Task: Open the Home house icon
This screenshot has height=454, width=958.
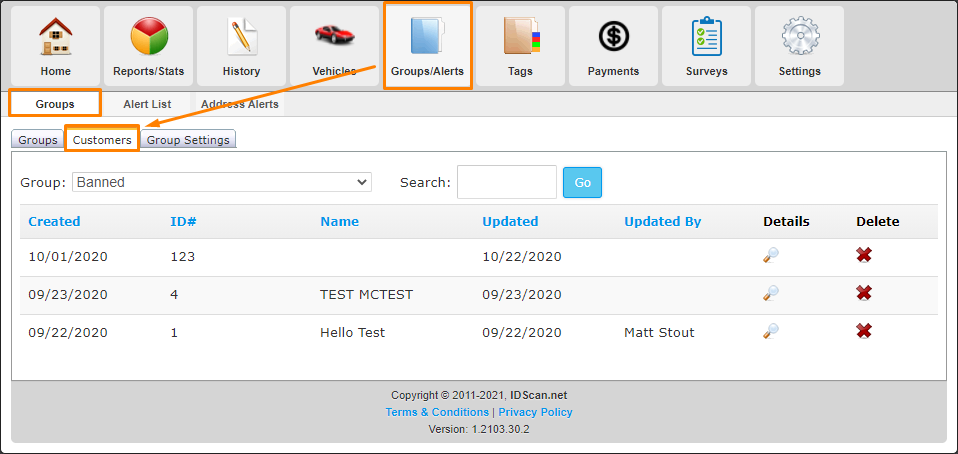Action: point(56,37)
